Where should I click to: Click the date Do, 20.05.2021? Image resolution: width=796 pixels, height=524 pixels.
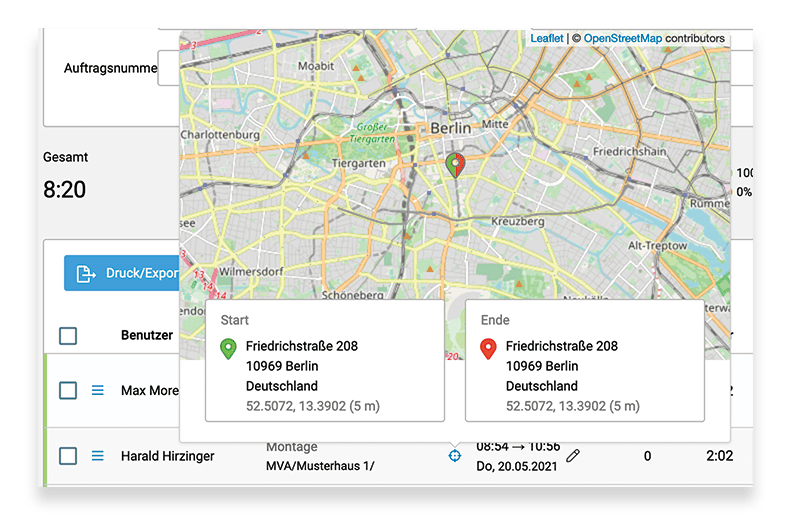(x=516, y=467)
